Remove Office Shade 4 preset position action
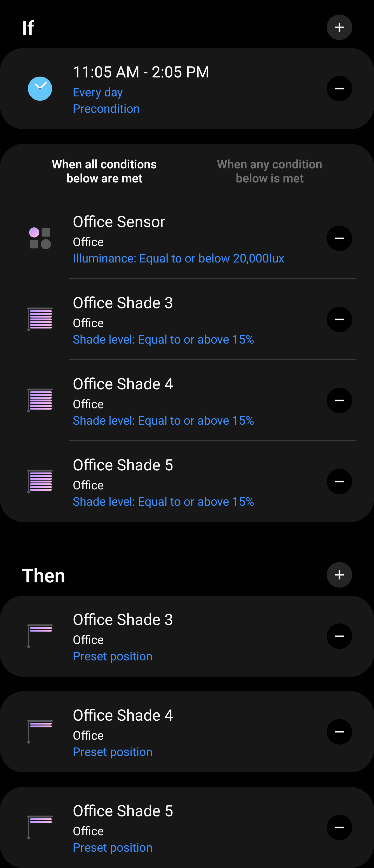 pyautogui.click(x=339, y=732)
